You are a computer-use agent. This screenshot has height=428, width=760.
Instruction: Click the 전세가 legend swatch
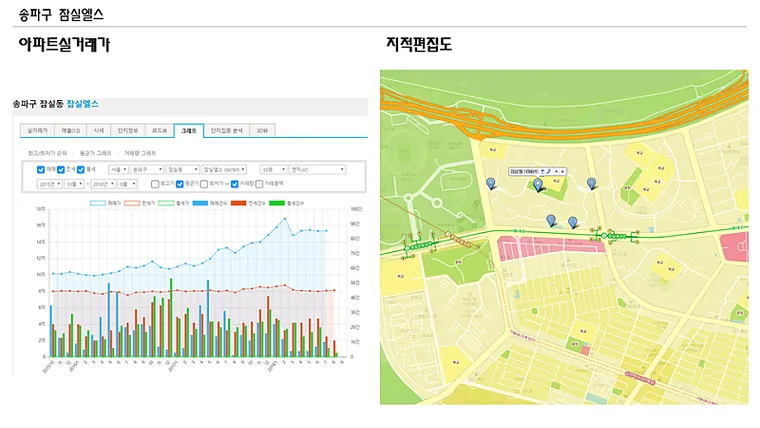(132, 204)
